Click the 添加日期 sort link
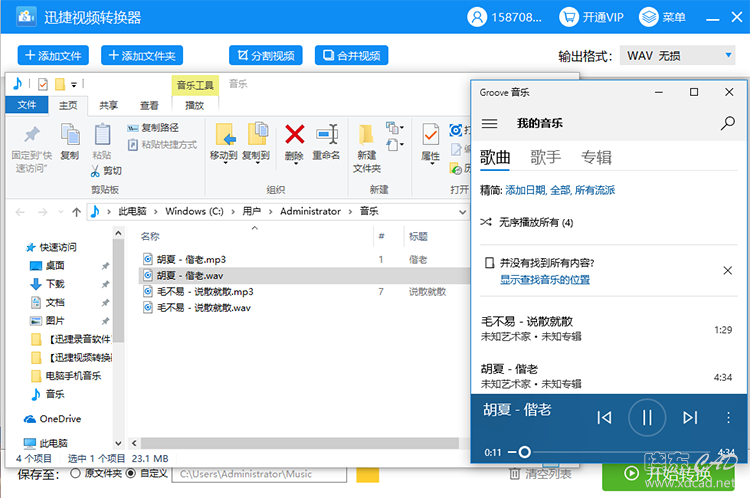This screenshot has width=750, height=498. [x=525, y=190]
